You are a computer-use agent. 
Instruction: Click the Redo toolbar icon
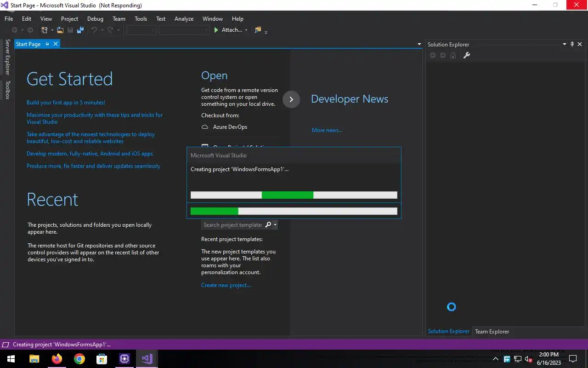point(110,30)
